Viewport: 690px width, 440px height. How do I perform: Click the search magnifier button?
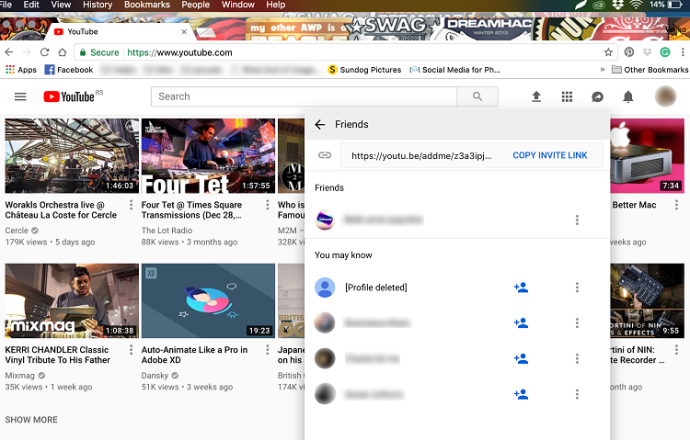click(477, 96)
